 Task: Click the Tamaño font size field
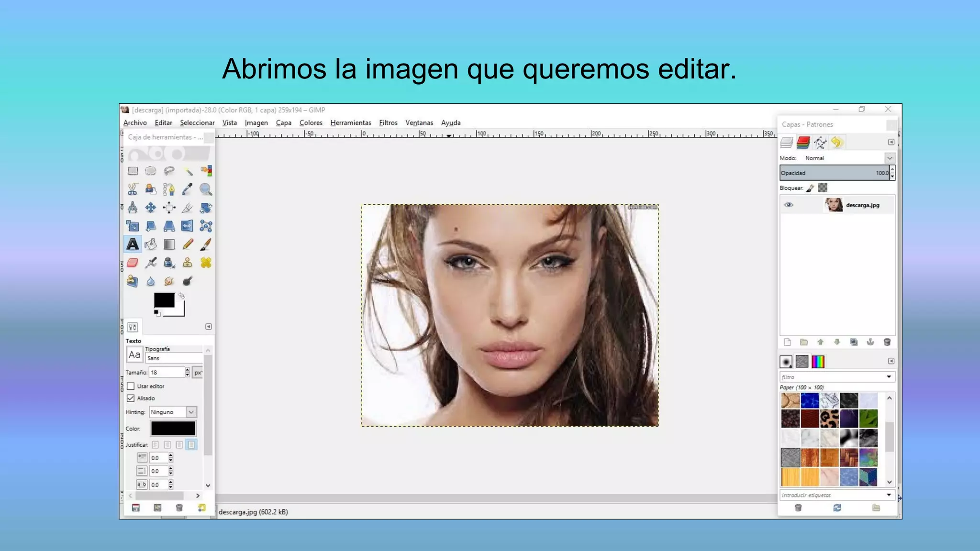[x=167, y=372]
